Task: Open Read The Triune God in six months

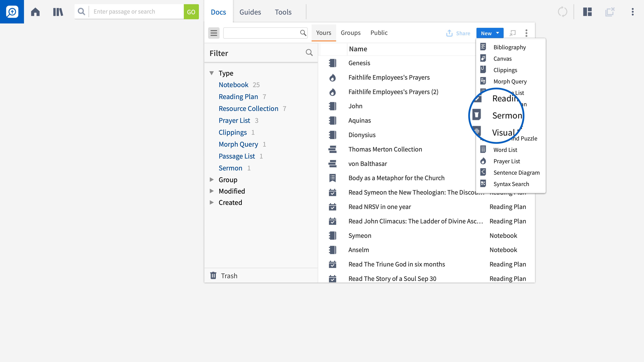Action: click(396, 264)
